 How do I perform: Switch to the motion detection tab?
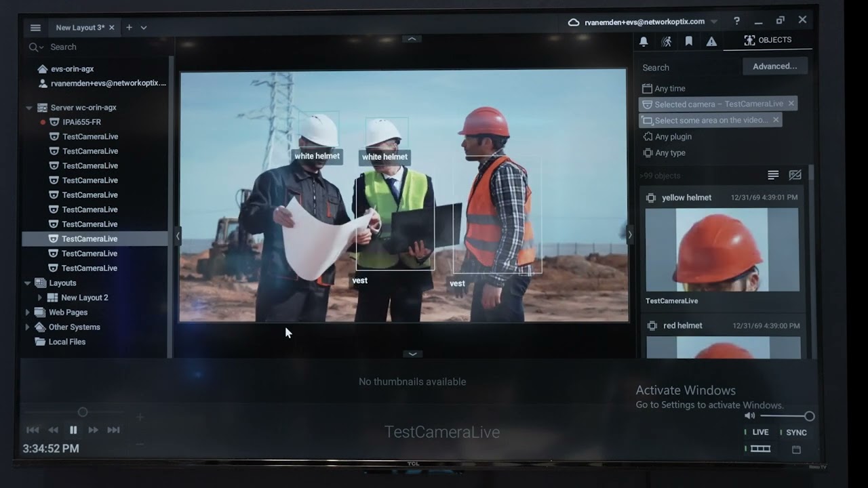(x=666, y=41)
